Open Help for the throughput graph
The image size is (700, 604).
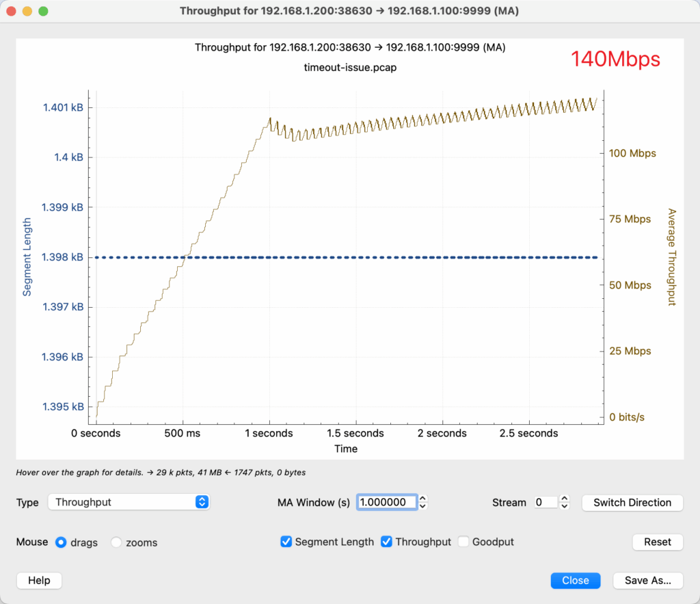click(39, 580)
